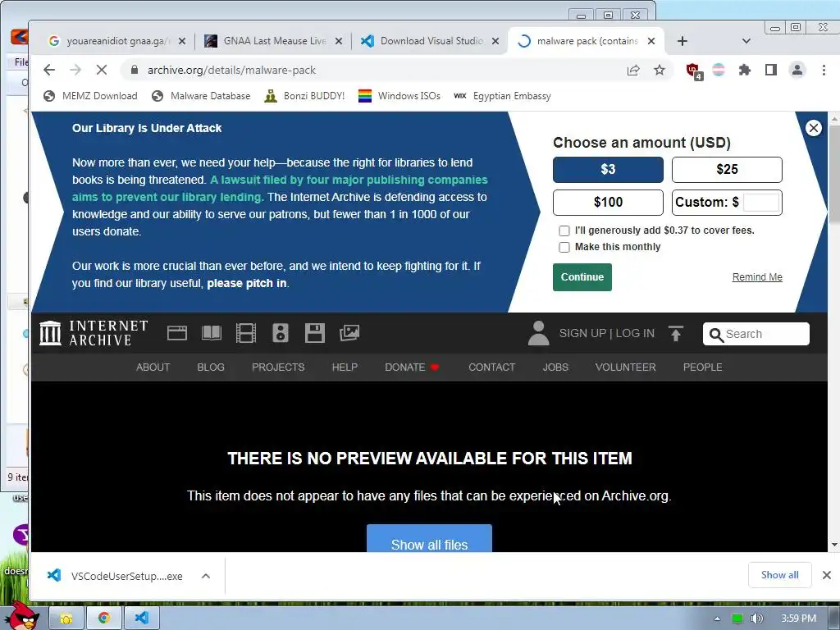Viewport: 840px width, 630px height.
Task: Stop loading the archive.org page
Action: tap(101, 71)
